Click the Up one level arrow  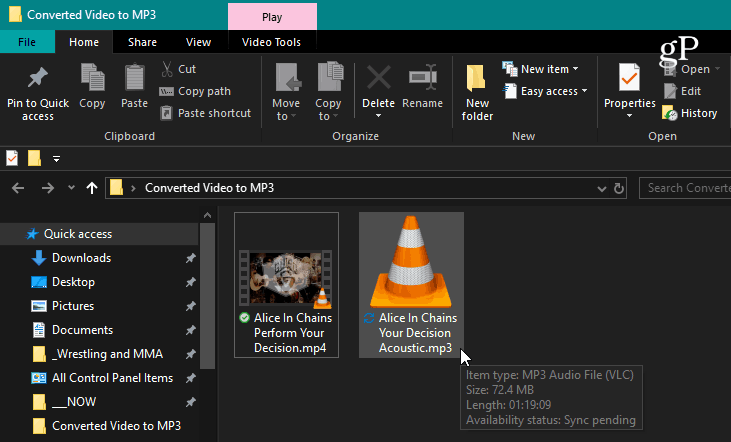pos(92,188)
